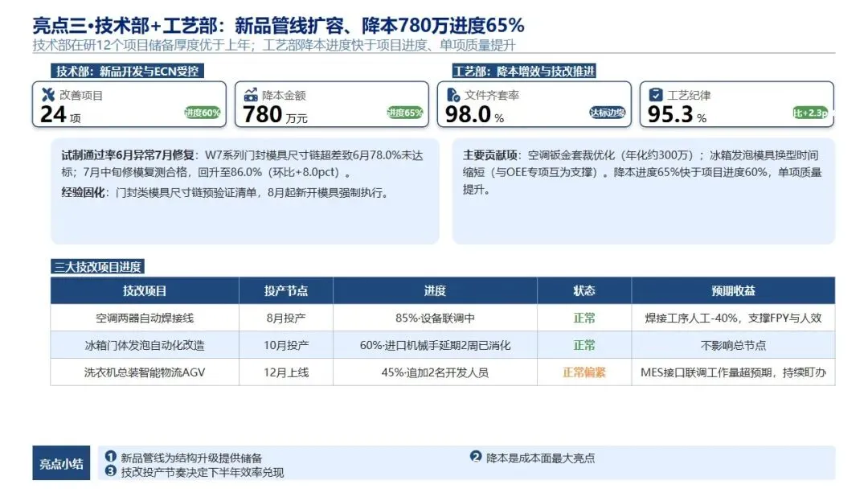868x489 pixels.
Task: Click the slide title 亮点三·技术部+工艺部
Action: click(x=278, y=25)
